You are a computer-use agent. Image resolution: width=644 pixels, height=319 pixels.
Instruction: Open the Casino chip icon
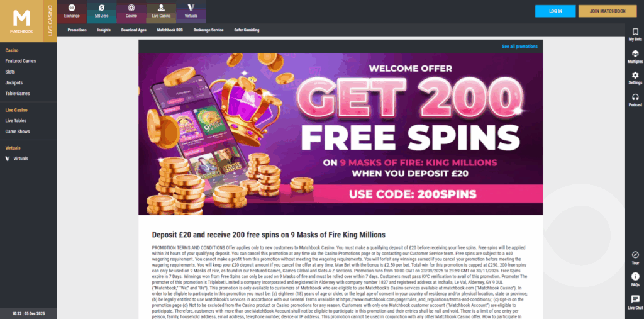[x=131, y=8]
